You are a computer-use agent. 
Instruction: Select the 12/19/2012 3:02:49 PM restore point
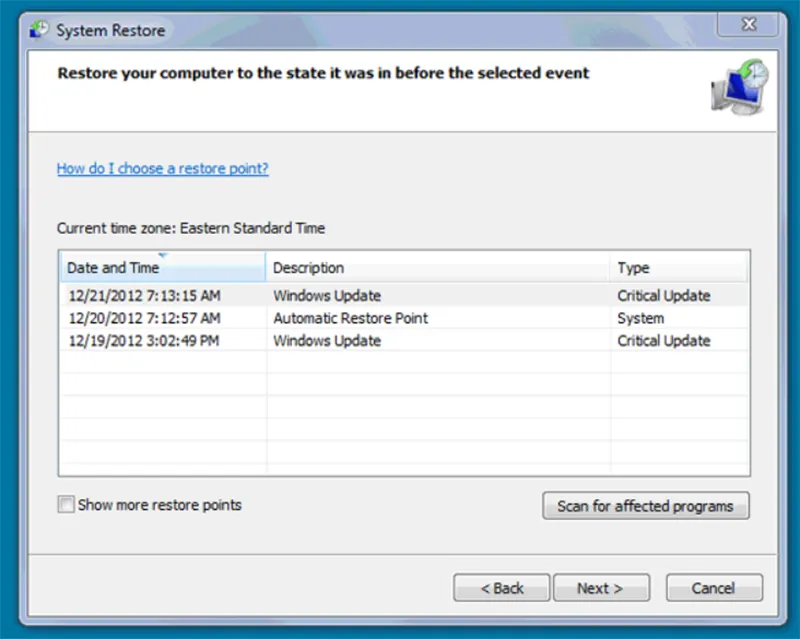tap(405, 340)
